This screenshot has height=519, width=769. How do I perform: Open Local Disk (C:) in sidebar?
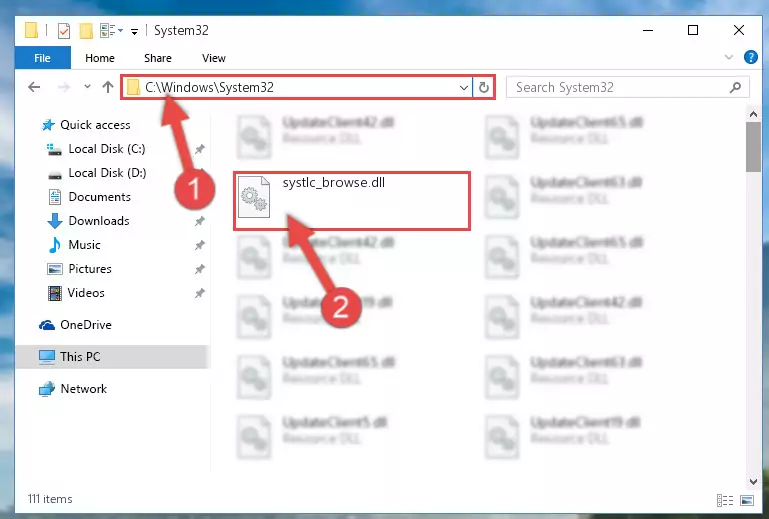pos(107,149)
